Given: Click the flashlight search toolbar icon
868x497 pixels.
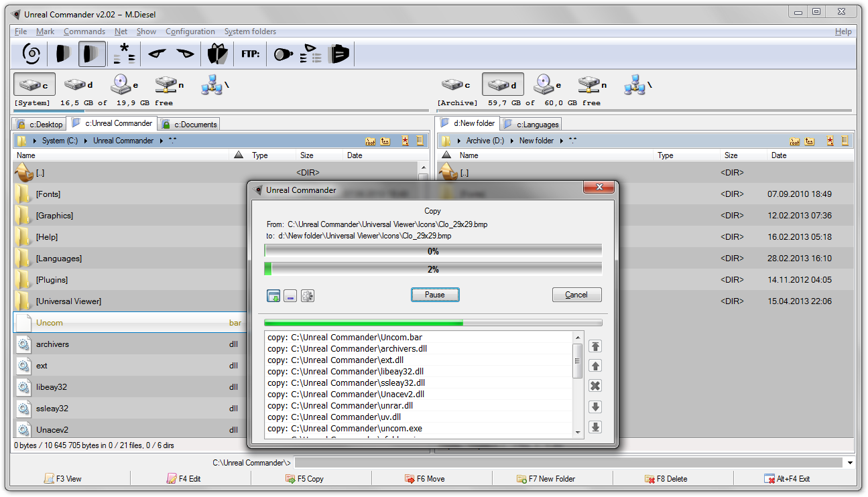Looking at the screenshot, I should click(x=283, y=54).
